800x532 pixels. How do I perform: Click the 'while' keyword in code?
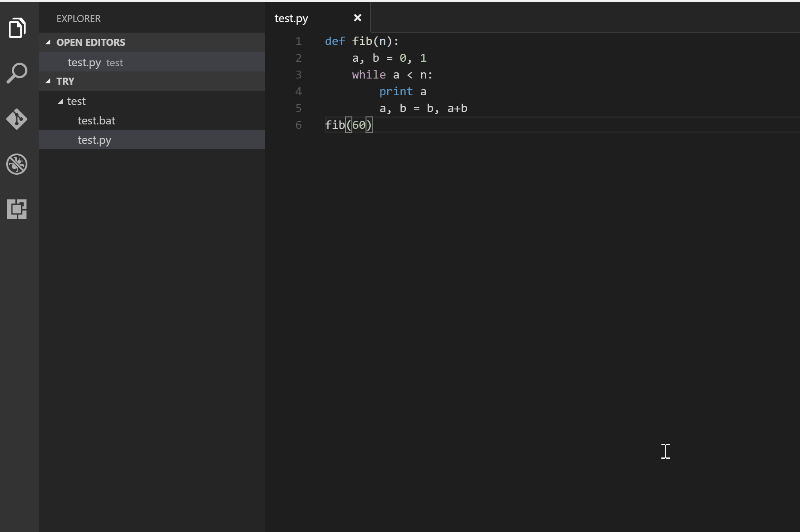(x=369, y=75)
